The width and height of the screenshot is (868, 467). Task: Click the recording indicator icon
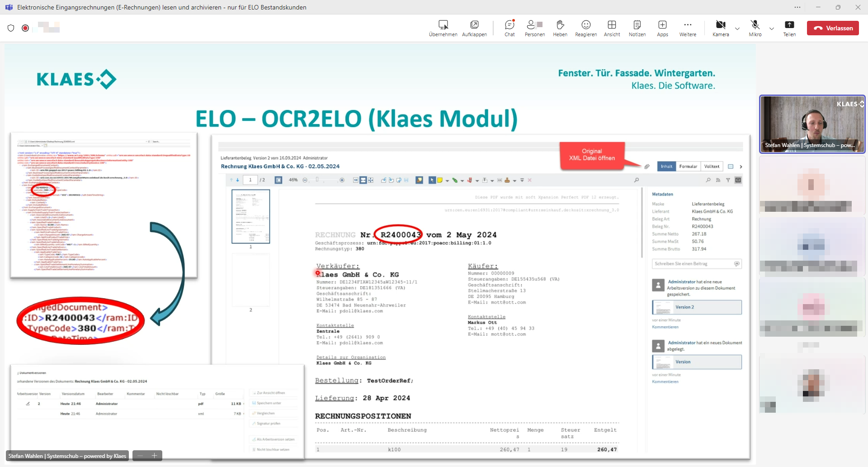point(25,28)
